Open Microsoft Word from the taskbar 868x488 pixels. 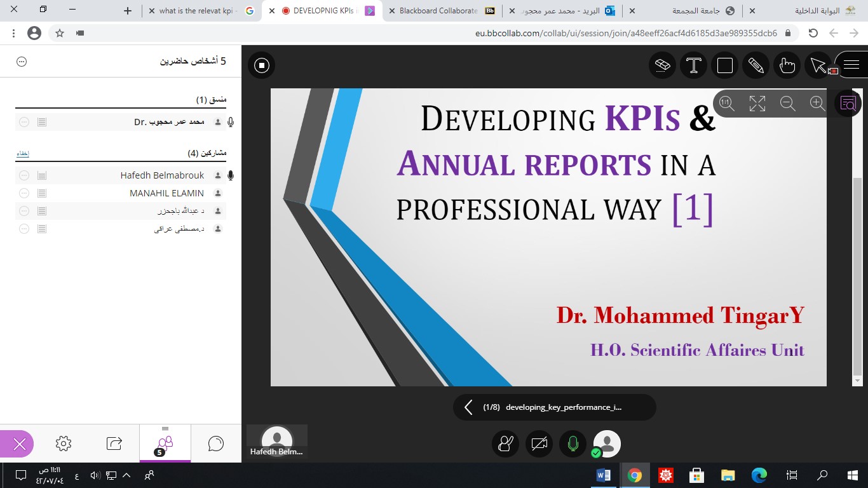[x=604, y=475]
